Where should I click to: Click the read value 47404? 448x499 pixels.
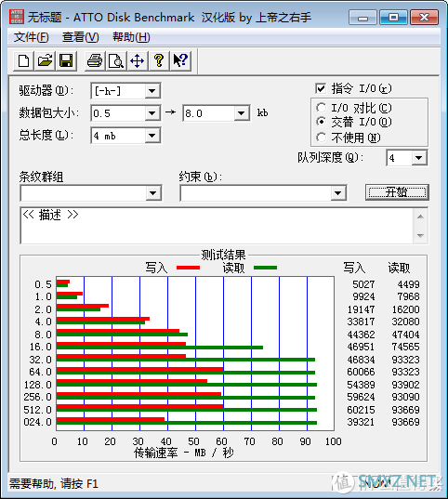405,335
